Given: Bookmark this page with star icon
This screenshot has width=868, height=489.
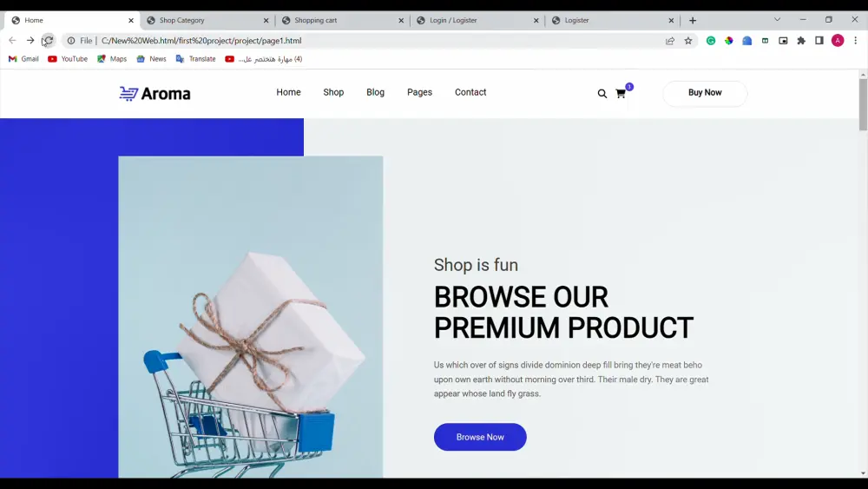Looking at the screenshot, I should click(688, 41).
